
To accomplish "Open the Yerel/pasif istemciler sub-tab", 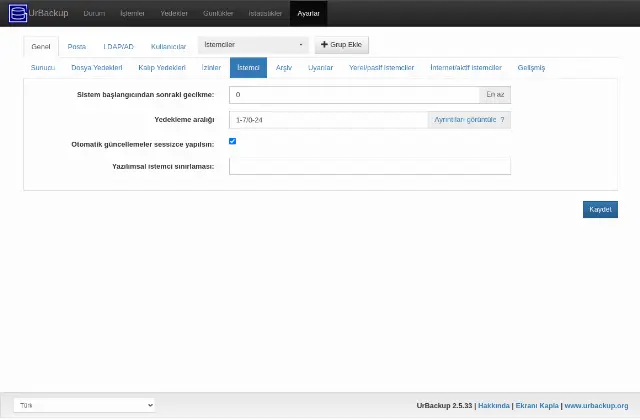I will (382, 68).
